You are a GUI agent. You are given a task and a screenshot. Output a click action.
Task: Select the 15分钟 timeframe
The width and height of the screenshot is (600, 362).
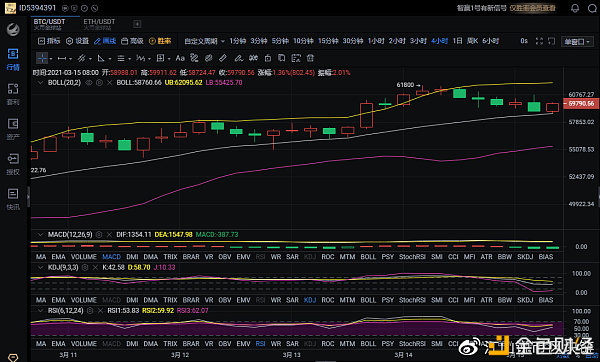pos(328,41)
